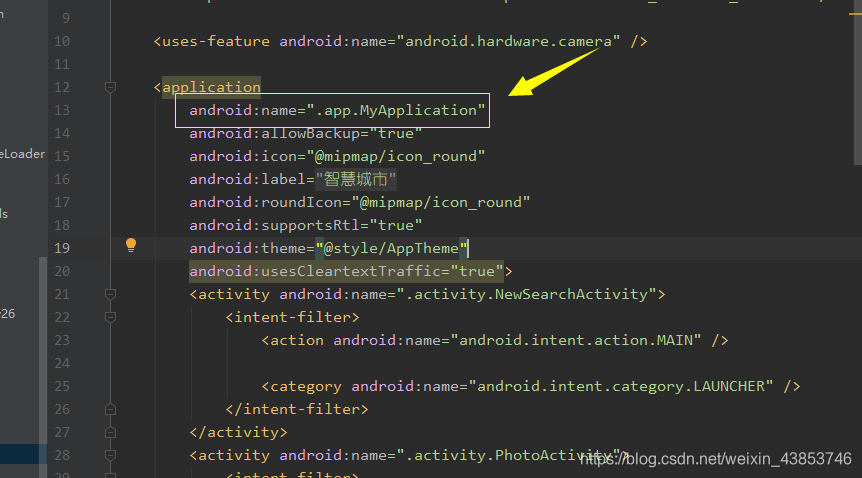Collapse PhotoActivity fold marker on line 28
This screenshot has width=862, height=478.
point(110,455)
